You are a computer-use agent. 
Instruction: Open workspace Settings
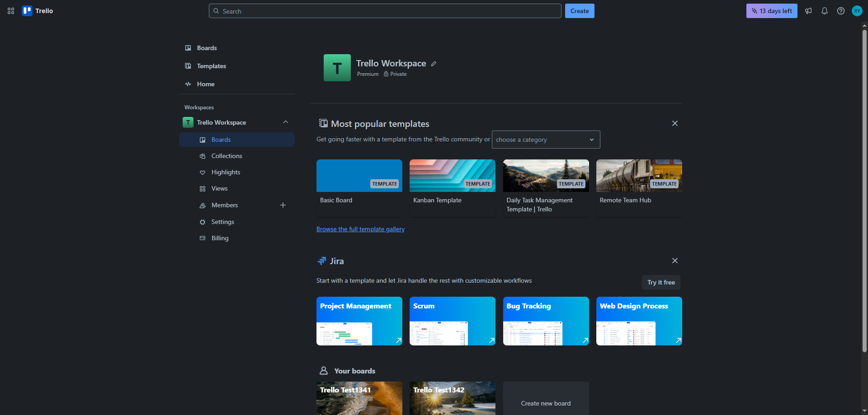(x=237, y=222)
